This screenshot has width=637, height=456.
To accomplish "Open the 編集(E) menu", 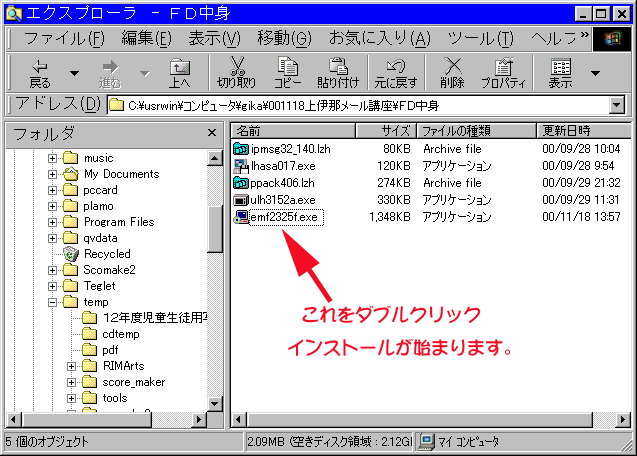I will (146, 39).
